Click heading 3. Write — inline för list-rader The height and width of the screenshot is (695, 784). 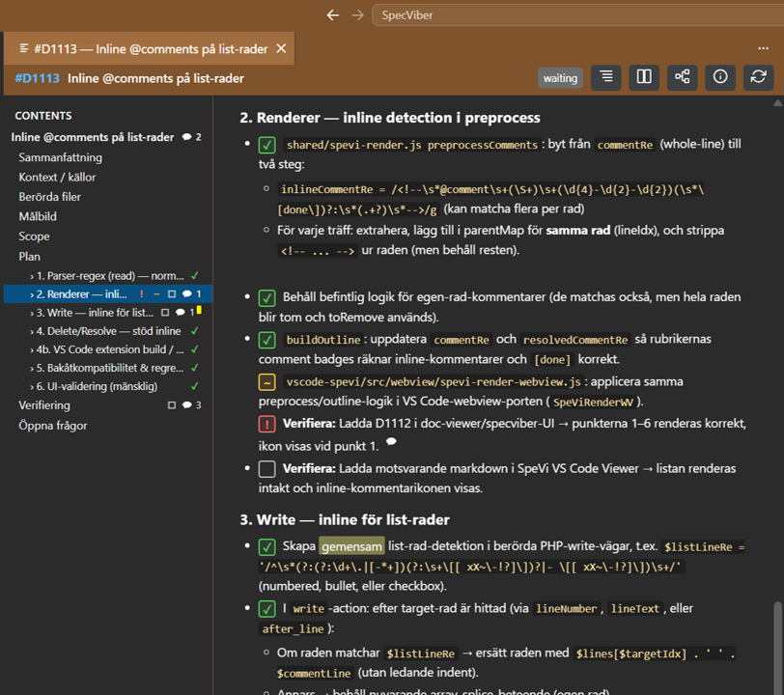(345, 520)
